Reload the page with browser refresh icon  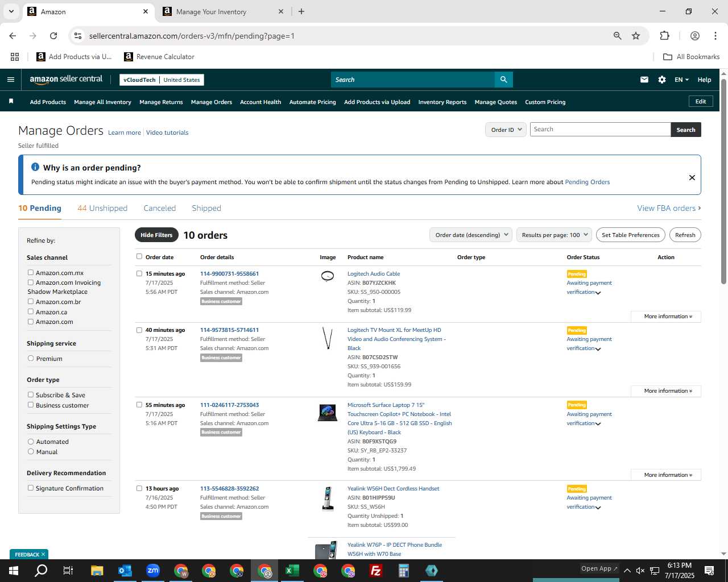click(53, 36)
